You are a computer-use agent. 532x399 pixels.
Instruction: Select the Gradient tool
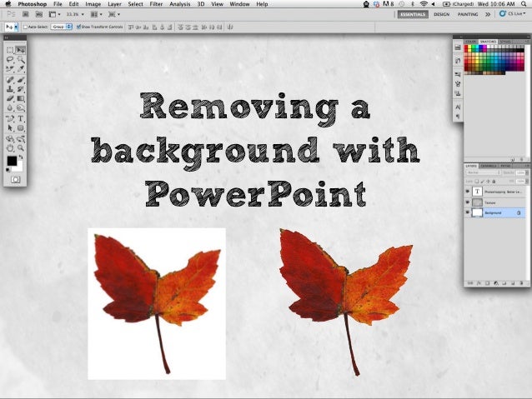pyautogui.click(x=21, y=98)
